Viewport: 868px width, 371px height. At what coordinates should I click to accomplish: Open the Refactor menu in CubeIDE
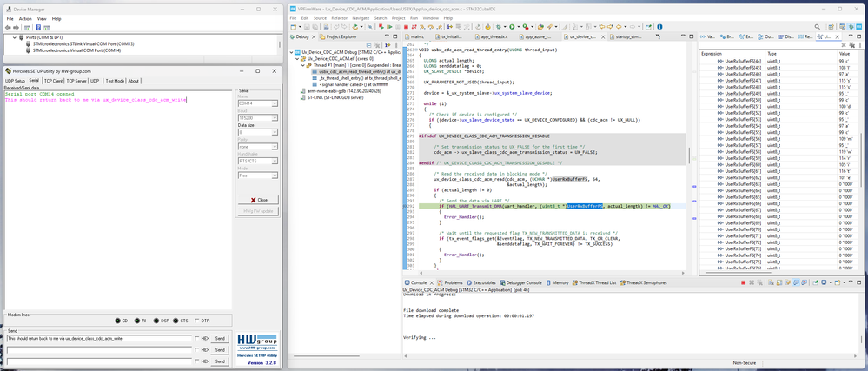coord(339,17)
